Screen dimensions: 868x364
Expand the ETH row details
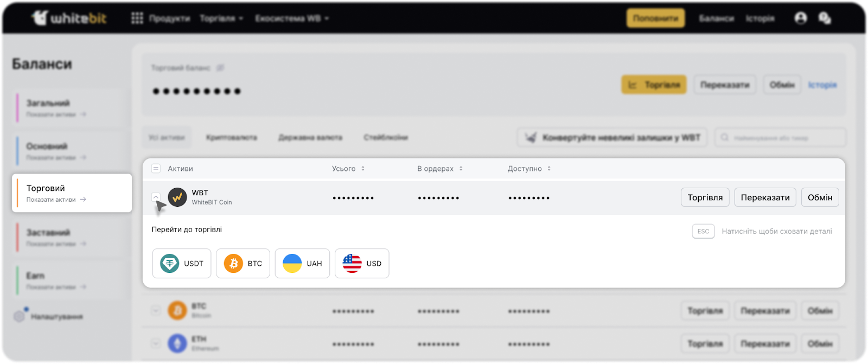point(156,343)
